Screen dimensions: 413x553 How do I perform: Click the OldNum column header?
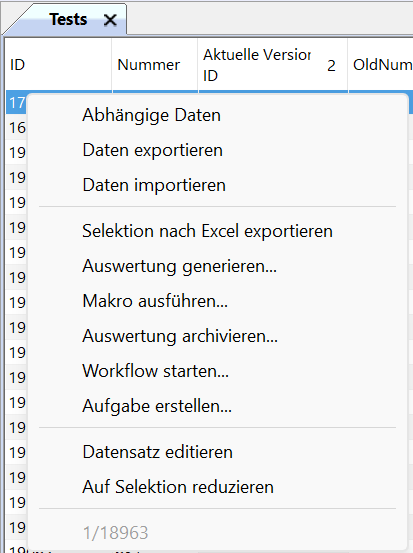(x=381, y=65)
